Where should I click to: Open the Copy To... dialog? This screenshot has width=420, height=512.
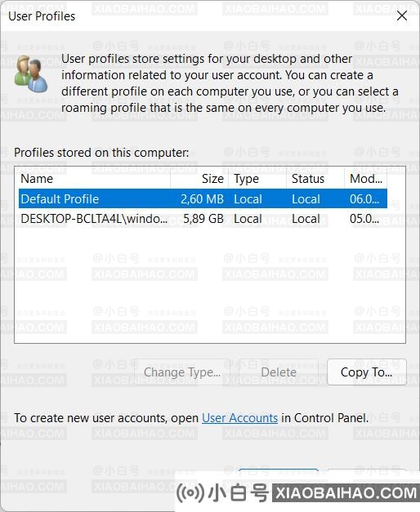(x=366, y=372)
